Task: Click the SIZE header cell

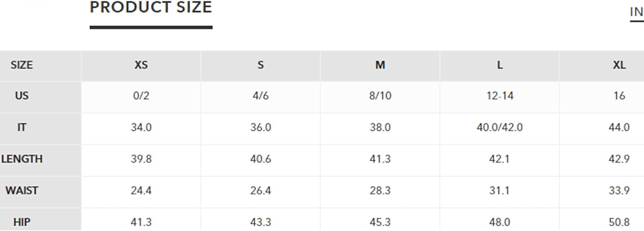Action: pyautogui.click(x=21, y=65)
